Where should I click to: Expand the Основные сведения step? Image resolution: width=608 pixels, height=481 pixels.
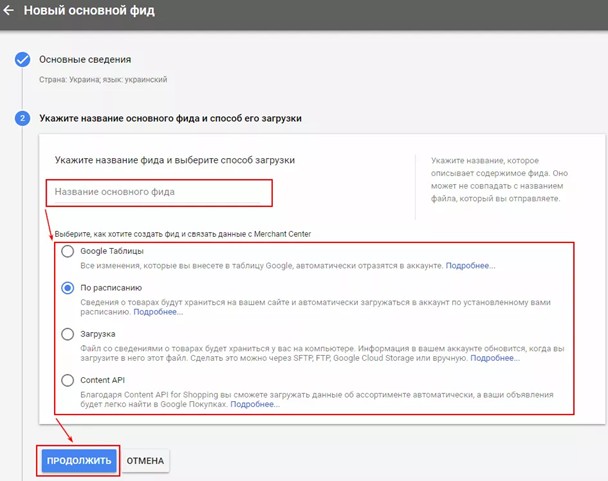[x=85, y=60]
